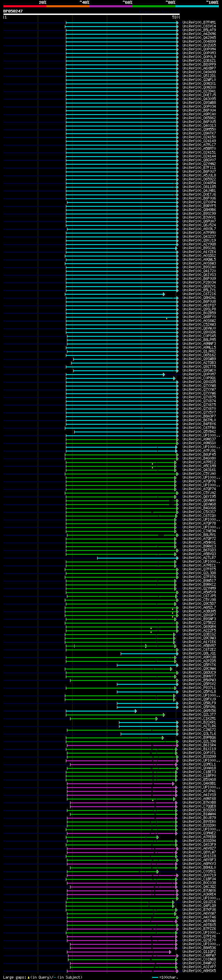
Task: Select hit label UniRef100_A3IVP7
Action: click(199, 967)
